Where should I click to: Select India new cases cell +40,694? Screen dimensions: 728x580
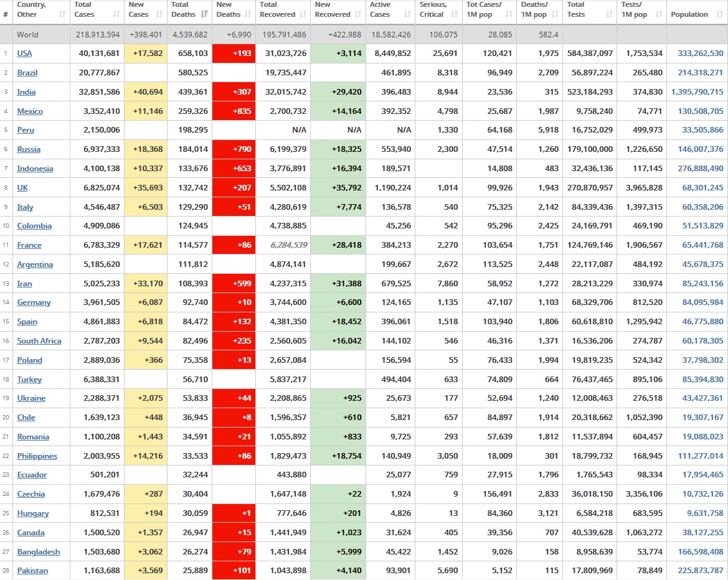[145, 92]
